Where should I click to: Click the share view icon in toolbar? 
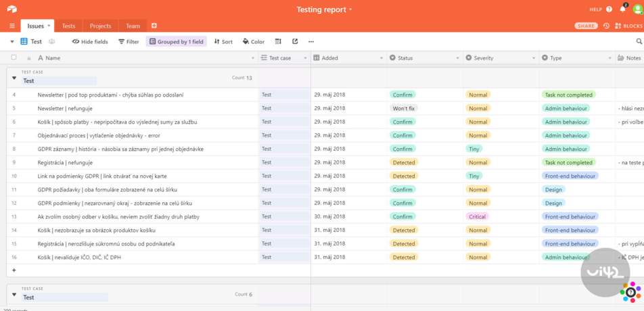pyautogui.click(x=295, y=41)
